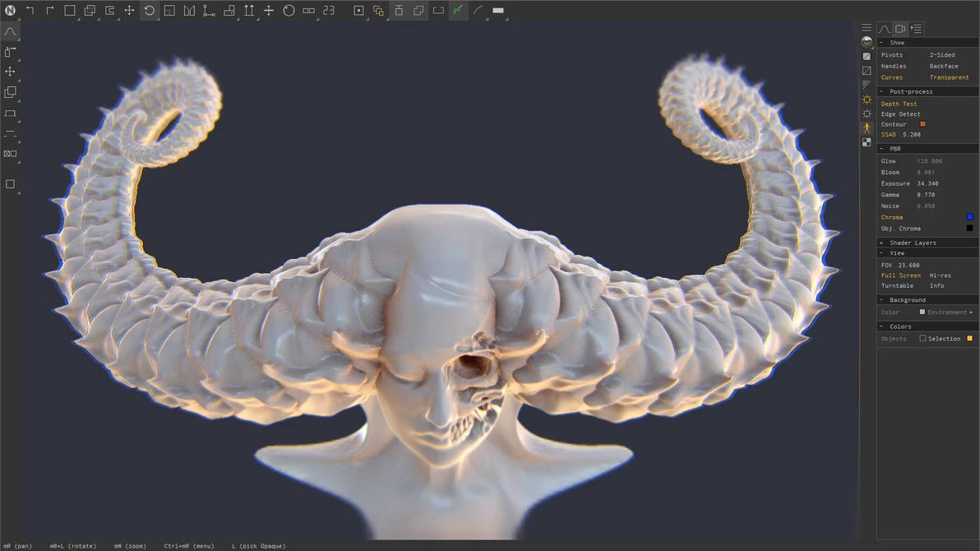This screenshot has width=980, height=551.
Task: Open the blue Chroma color swatch
Action: 969,217
